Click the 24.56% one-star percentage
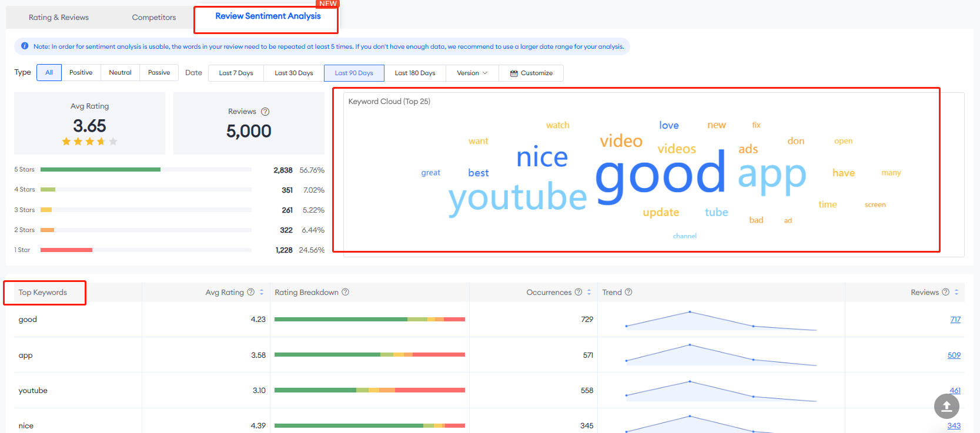This screenshot has height=433, width=980. [312, 250]
